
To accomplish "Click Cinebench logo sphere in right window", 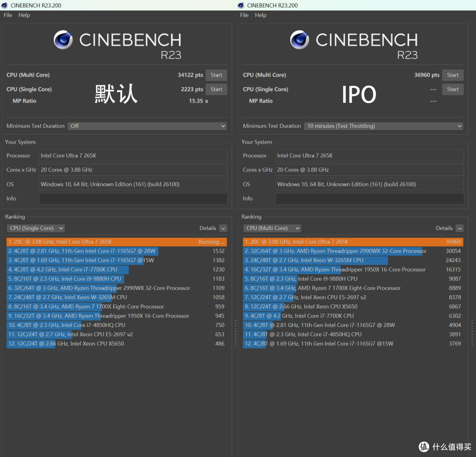I will (300, 40).
